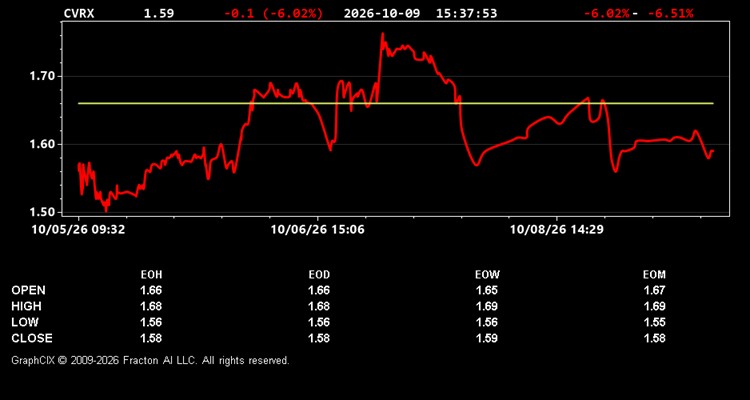Screen dimensions: 750x400
Task: Select the HIGH row label
Action: (27, 306)
